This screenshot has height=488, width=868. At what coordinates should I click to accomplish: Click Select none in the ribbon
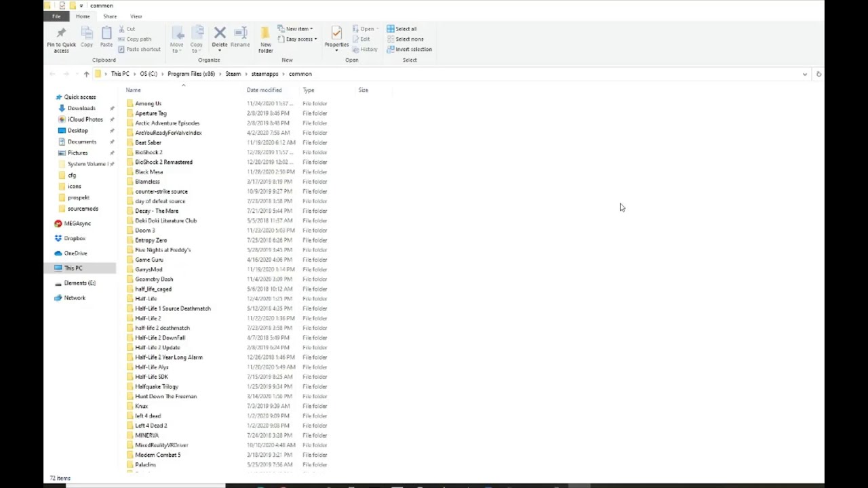click(406, 39)
